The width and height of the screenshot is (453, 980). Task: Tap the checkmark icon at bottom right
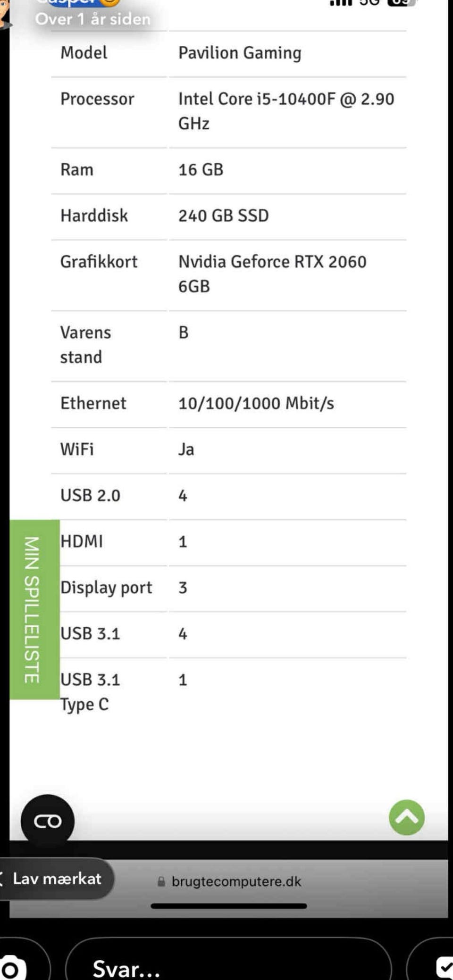444,967
